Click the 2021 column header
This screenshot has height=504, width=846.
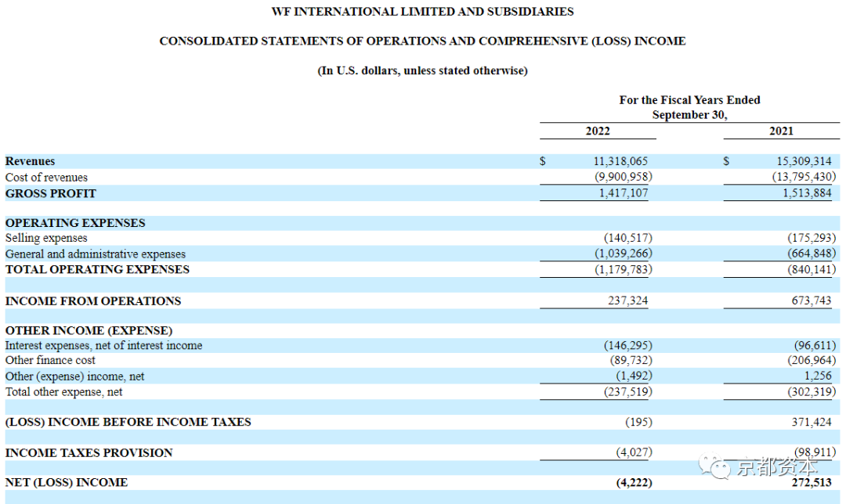coord(781,131)
